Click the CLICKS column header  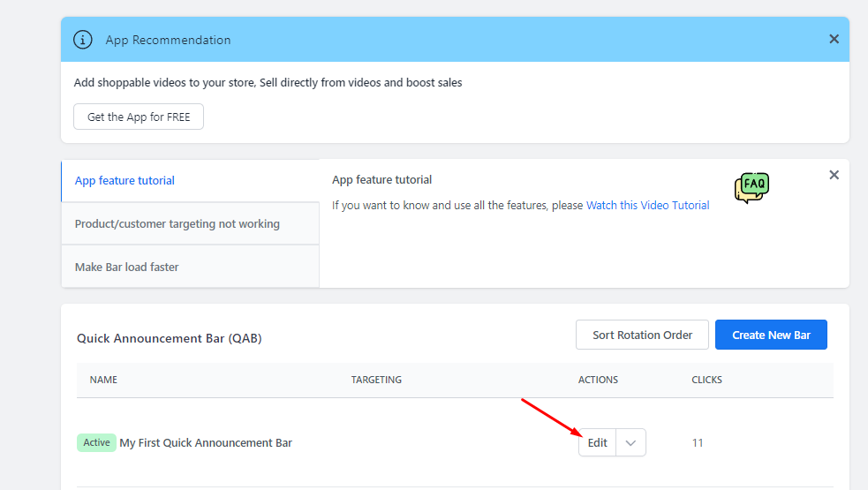pyautogui.click(x=707, y=380)
